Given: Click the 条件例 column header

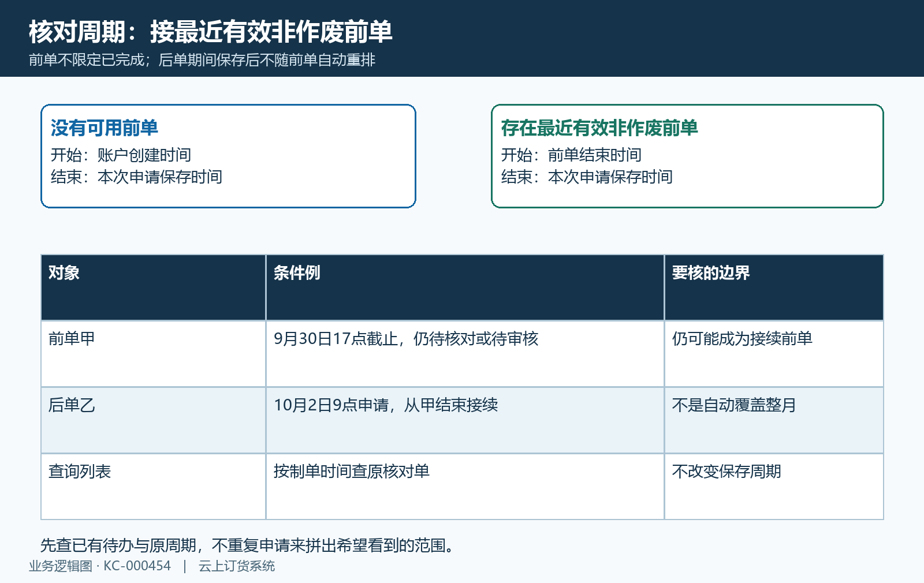Looking at the screenshot, I should click(x=465, y=287).
